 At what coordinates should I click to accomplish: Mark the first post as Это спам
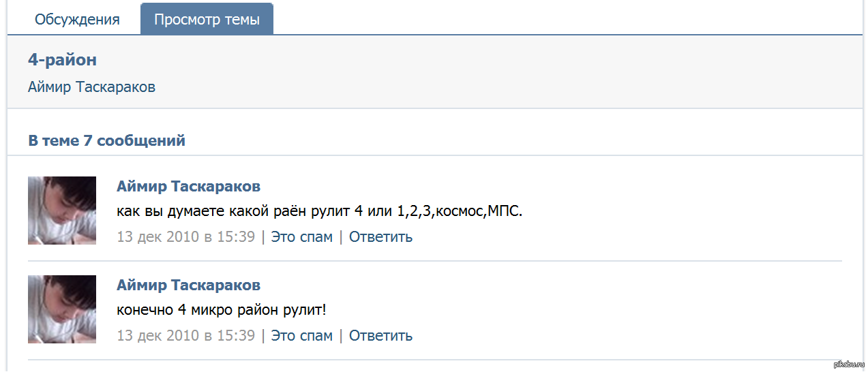point(301,237)
